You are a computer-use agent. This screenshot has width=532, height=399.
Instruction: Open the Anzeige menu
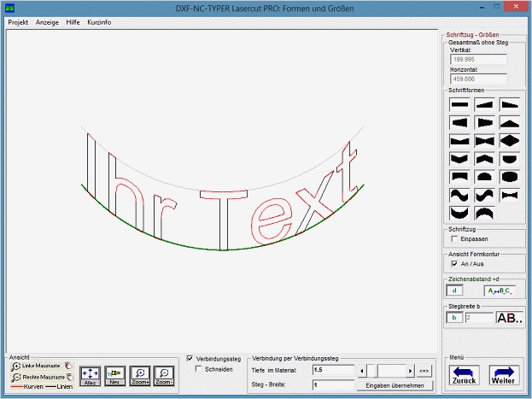click(x=47, y=22)
